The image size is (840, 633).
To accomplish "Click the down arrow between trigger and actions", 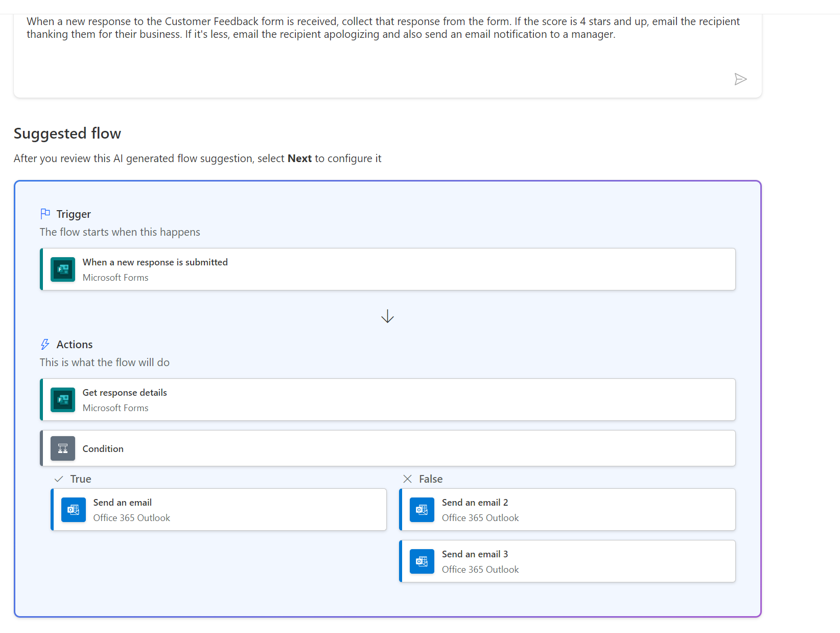I will pyautogui.click(x=387, y=316).
